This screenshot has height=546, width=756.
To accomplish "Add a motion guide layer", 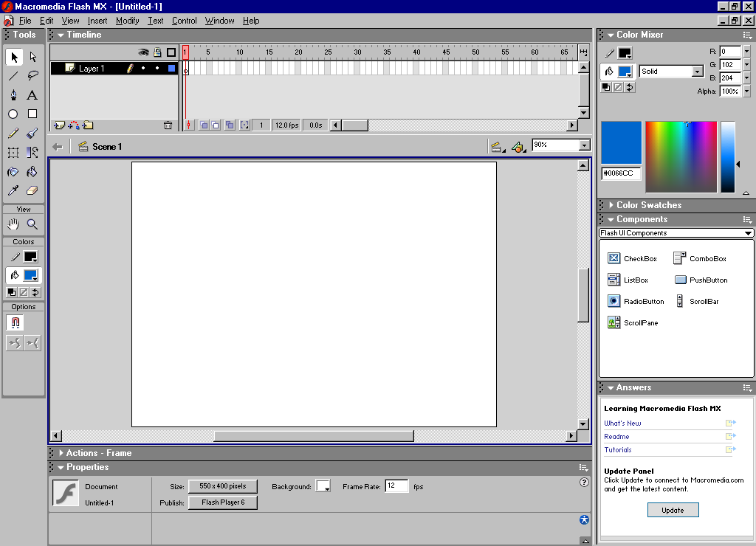I will pyautogui.click(x=74, y=125).
